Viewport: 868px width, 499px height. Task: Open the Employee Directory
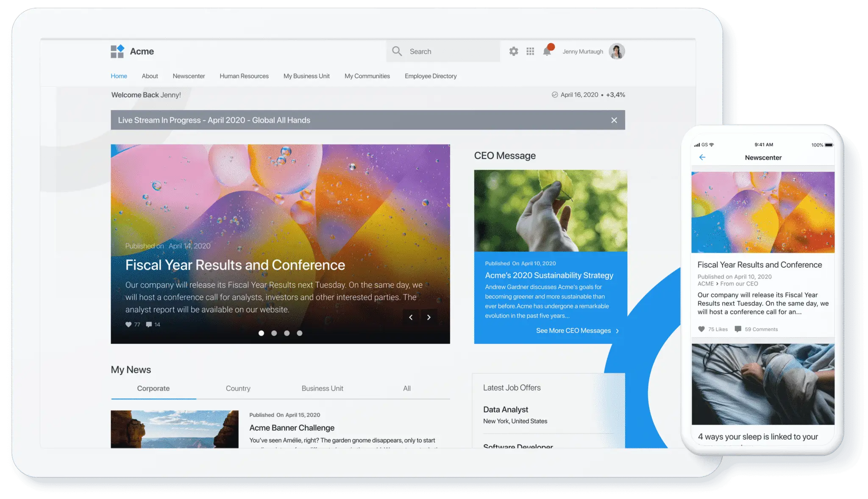point(431,76)
